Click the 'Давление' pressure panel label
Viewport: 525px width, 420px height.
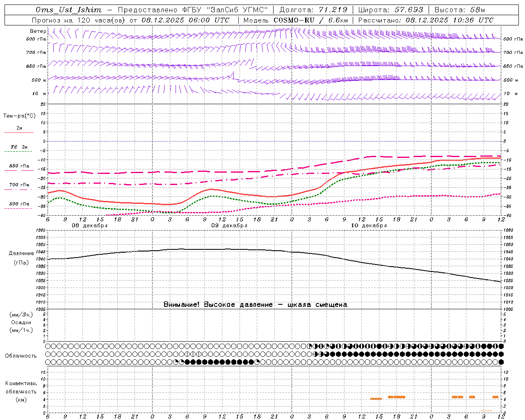point(21,253)
